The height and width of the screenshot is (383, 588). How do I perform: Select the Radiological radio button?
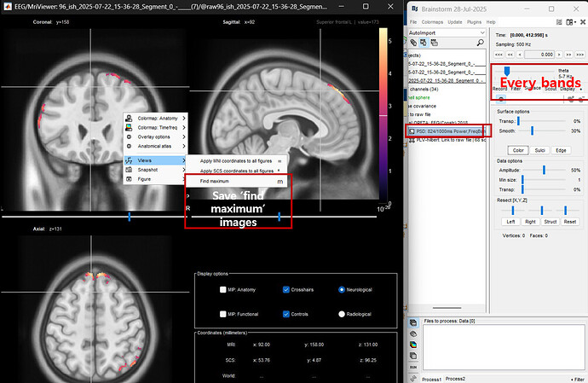(x=342, y=314)
